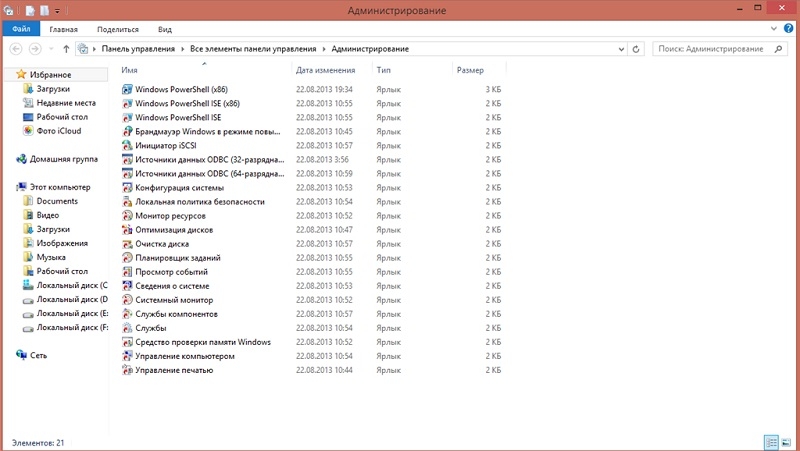The image size is (800, 451).
Task: Select Избранное in the navigation pane
Action: 50,74
